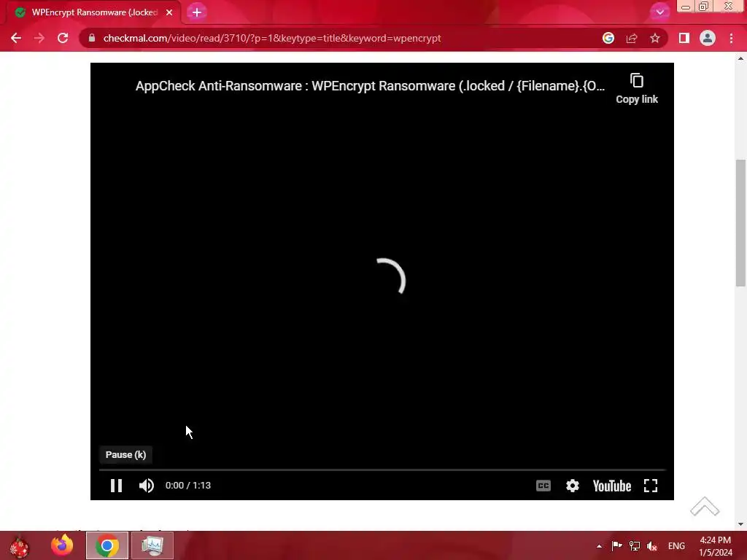Screen dimensions: 747x560
Task: Change ENG input language
Action: [676, 545]
